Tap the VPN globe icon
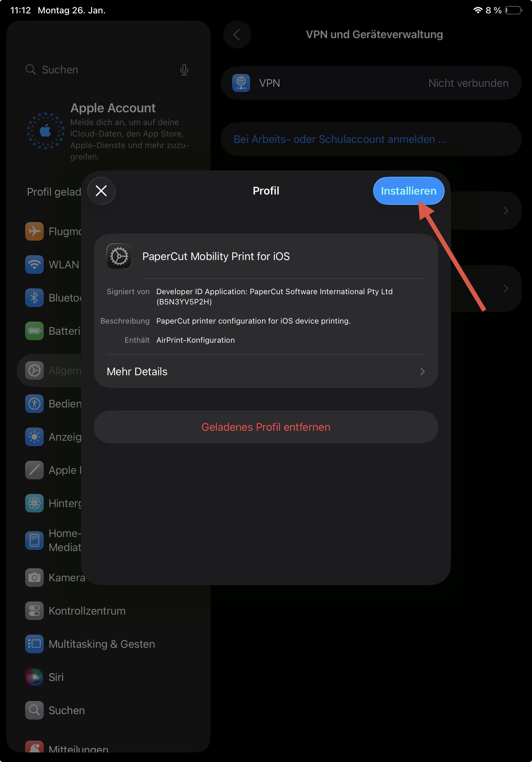The height and width of the screenshot is (762, 532). click(241, 83)
